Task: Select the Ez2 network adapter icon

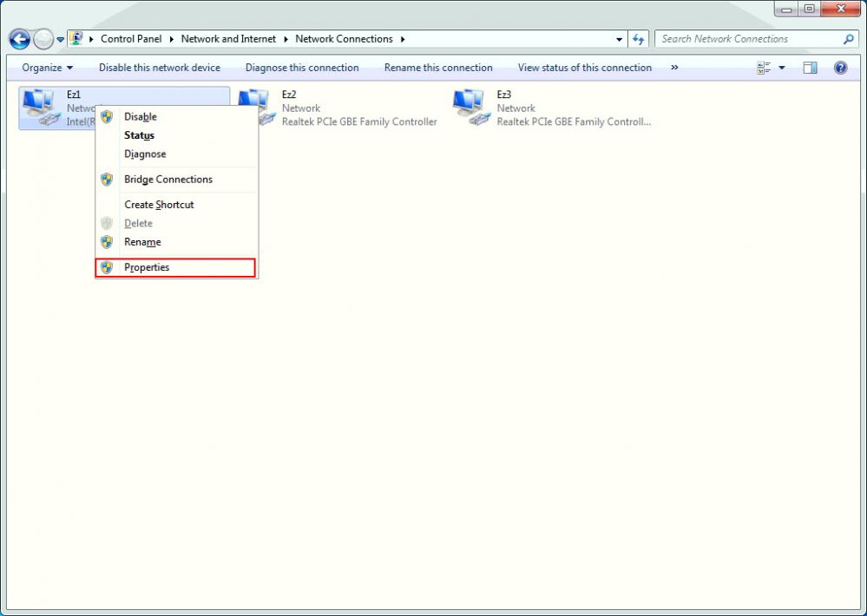Action: click(x=253, y=100)
